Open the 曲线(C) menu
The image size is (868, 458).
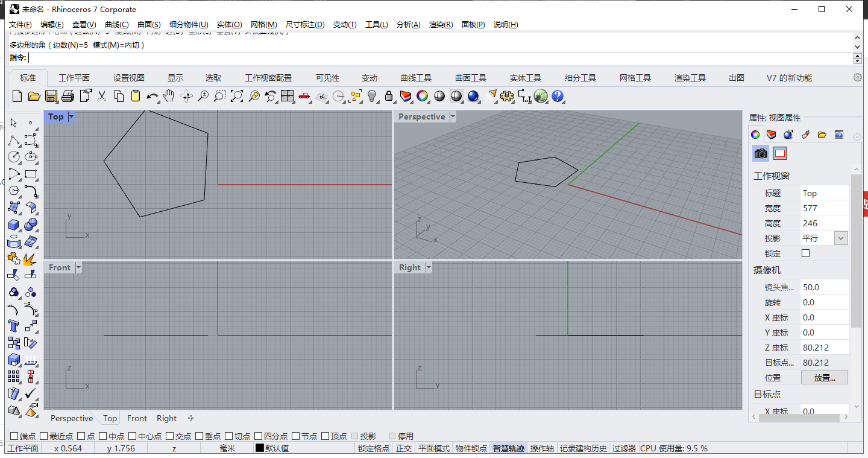[x=117, y=25]
